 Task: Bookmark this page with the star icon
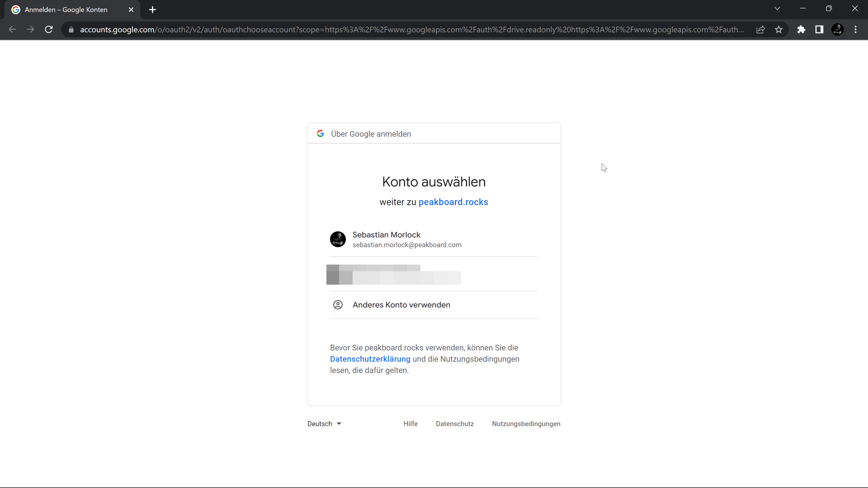[779, 30]
